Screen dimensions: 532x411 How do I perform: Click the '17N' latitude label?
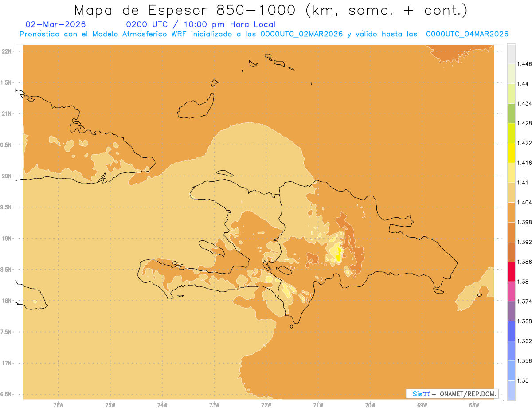click(7, 363)
